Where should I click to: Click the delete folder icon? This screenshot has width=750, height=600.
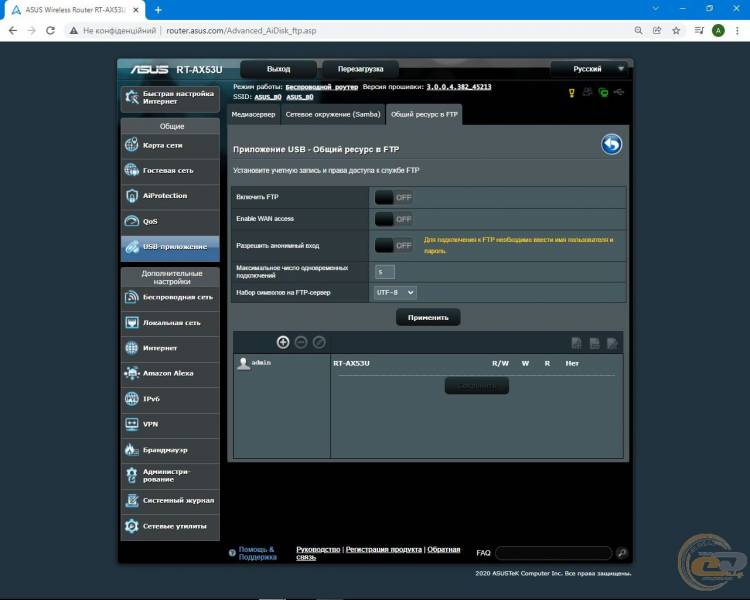coord(595,343)
